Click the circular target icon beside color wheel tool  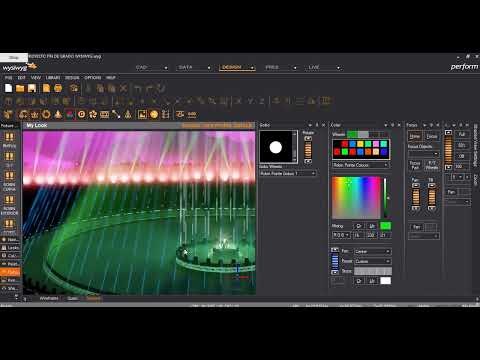(x=81, y=115)
